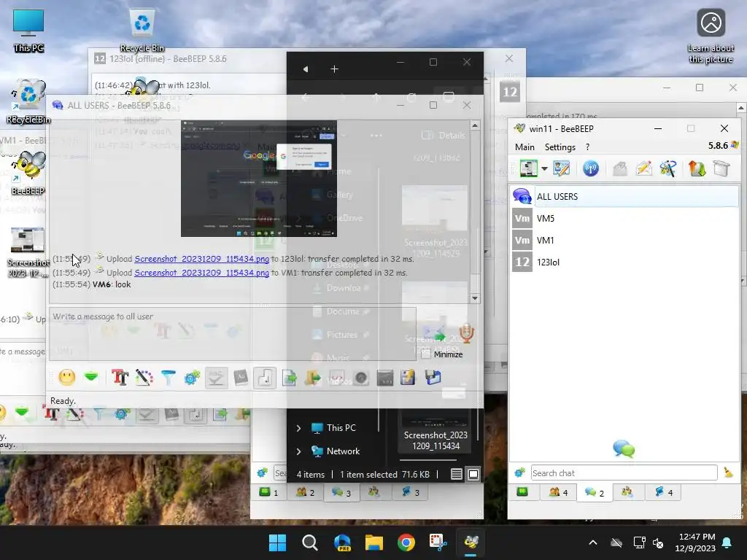747x560 pixels.
Task: Show hidden system tray icons chevron
Action: (x=592, y=542)
